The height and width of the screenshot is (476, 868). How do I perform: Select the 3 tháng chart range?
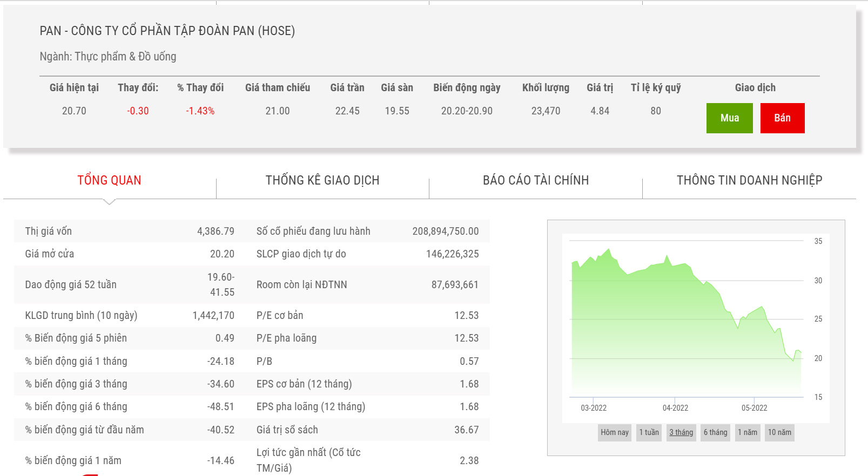(x=681, y=432)
